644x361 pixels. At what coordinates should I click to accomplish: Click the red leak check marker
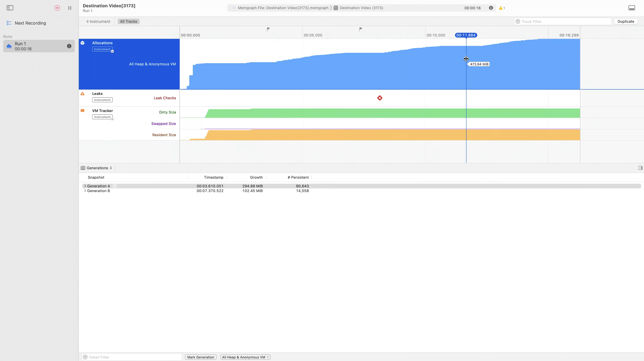click(380, 98)
